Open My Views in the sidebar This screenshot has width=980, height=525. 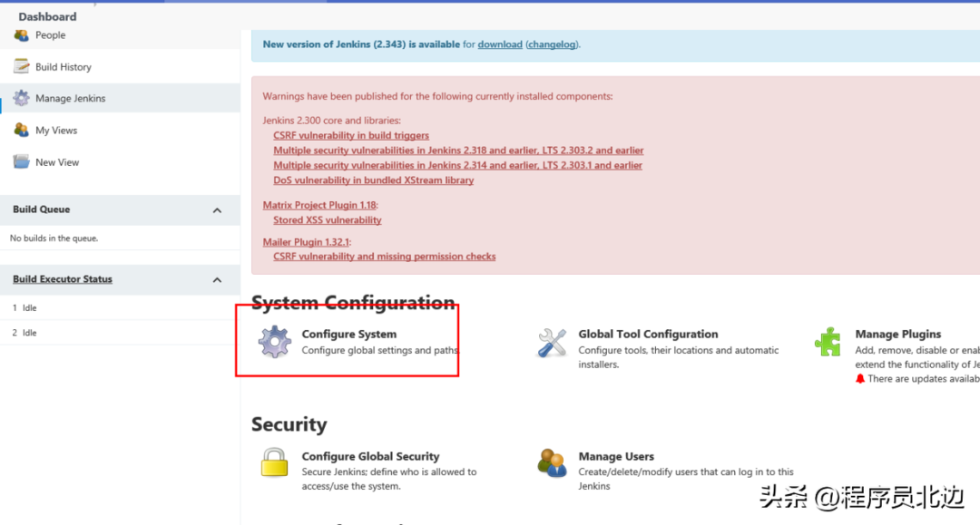(x=56, y=131)
